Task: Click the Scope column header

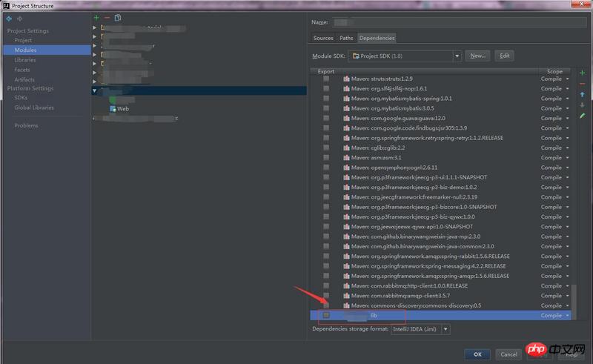Action: 554,71
